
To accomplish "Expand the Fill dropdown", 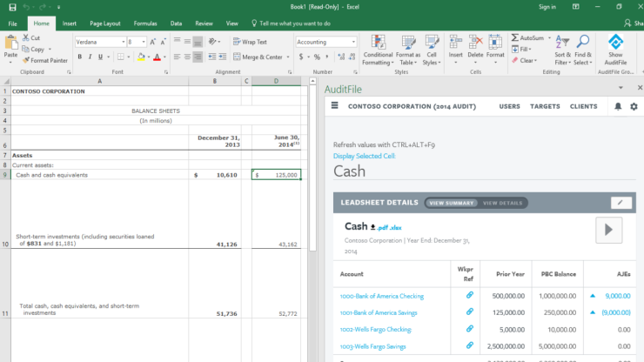I will [x=530, y=50].
